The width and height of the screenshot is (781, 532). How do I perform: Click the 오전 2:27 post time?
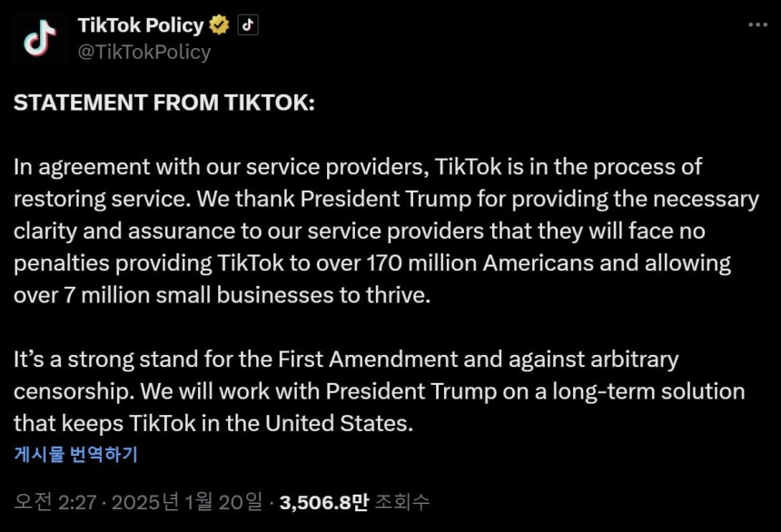pyautogui.click(x=55, y=502)
